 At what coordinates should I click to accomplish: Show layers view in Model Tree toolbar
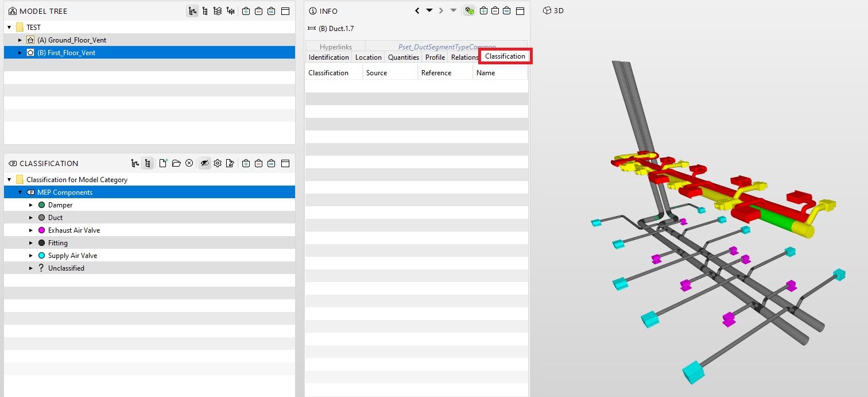click(218, 11)
